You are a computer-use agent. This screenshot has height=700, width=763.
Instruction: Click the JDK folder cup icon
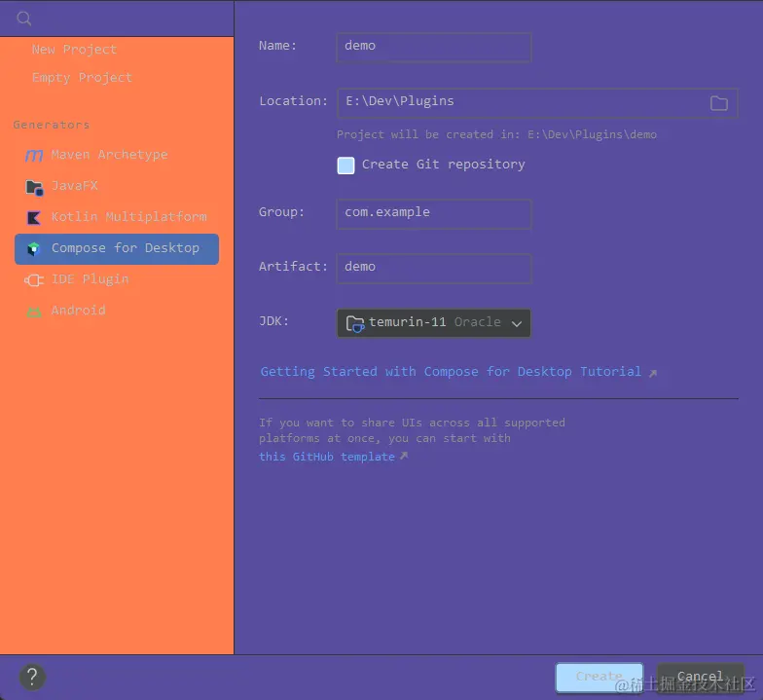coord(354,323)
